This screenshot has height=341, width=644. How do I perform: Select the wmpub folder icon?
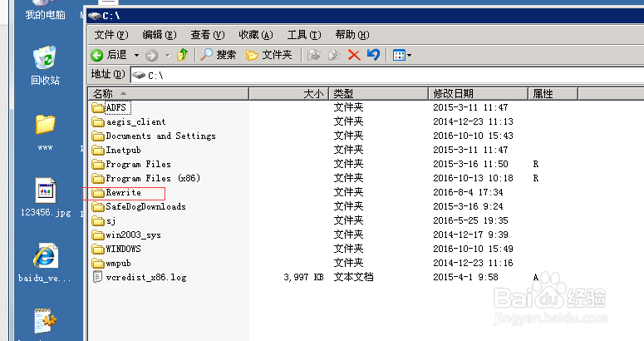pyautogui.click(x=98, y=264)
